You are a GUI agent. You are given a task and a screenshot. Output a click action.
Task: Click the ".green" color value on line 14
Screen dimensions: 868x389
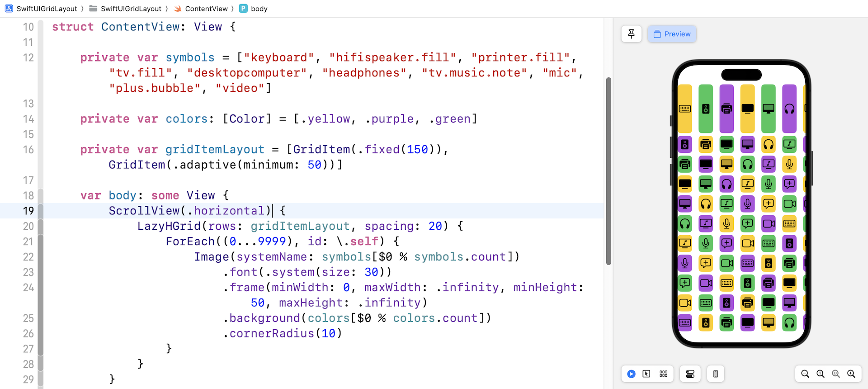point(450,119)
